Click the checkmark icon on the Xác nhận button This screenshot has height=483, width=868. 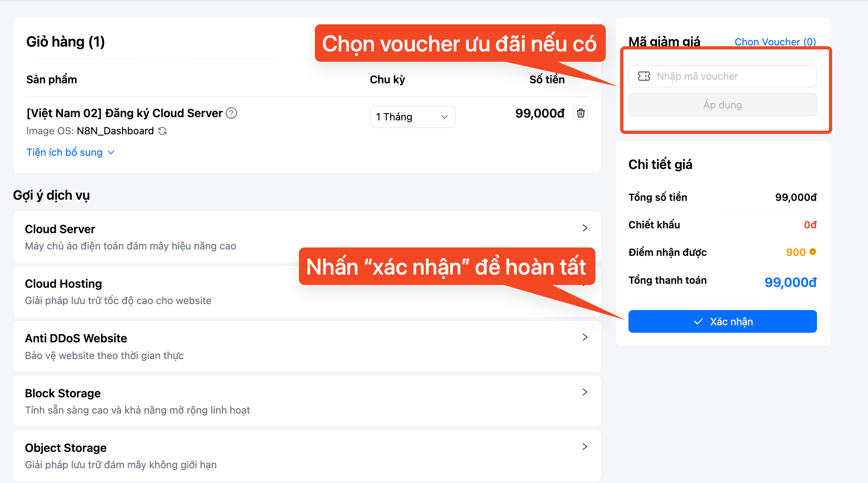click(698, 322)
